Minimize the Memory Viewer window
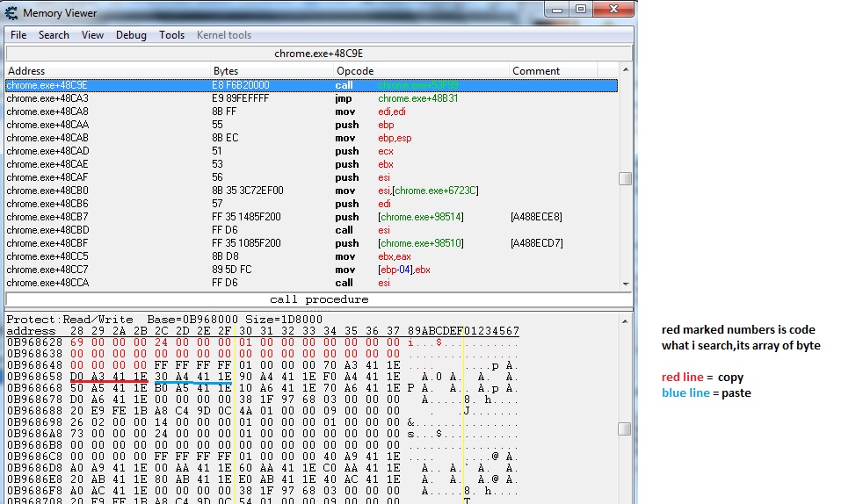Screen dimensions: 863x504 tap(557, 10)
